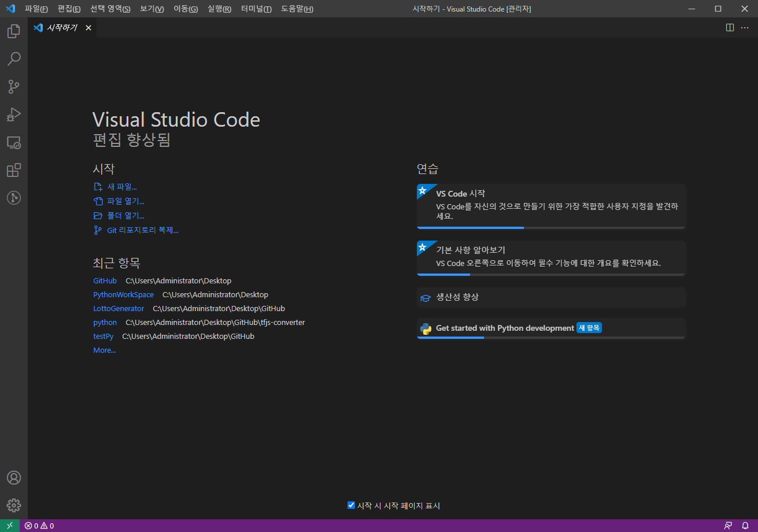Open notifications bell in status bar
758x532 pixels.
pyautogui.click(x=745, y=526)
